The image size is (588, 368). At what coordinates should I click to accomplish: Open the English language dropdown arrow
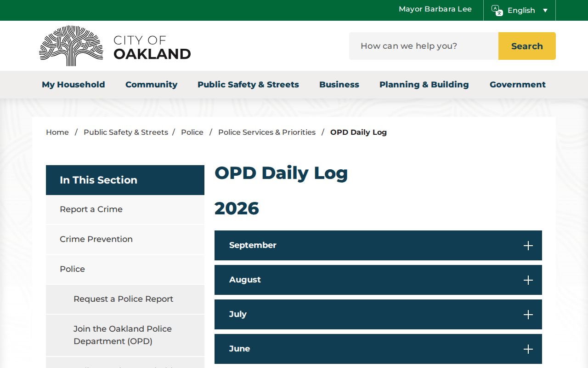(x=545, y=11)
